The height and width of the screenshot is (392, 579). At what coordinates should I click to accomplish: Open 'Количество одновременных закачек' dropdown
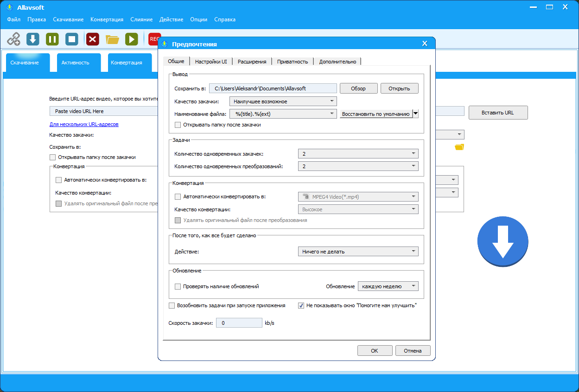358,154
